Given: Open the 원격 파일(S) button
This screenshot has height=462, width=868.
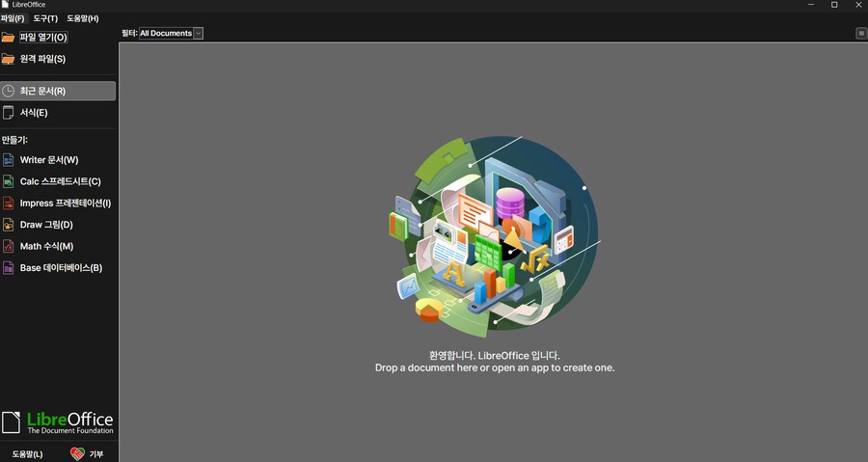Looking at the screenshot, I should (43, 59).
